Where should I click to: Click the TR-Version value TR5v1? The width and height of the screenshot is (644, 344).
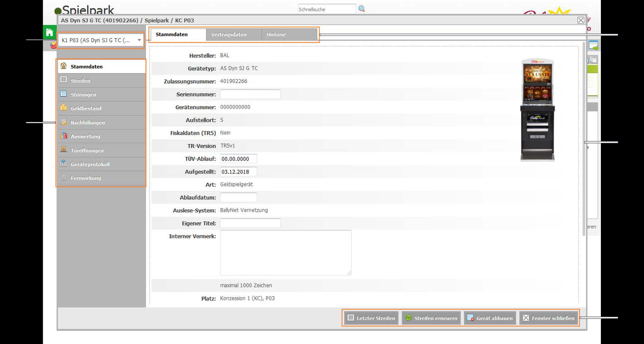point(227,146)
